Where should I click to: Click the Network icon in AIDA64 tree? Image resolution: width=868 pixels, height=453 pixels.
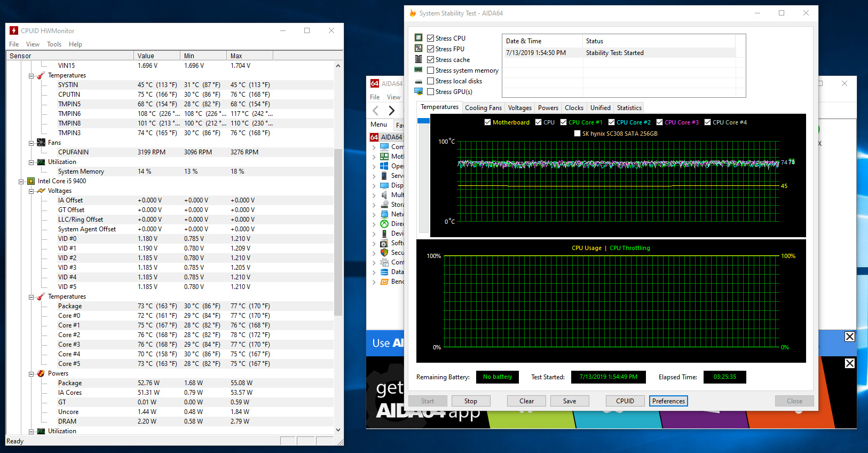pyautogui.click(x=384, y=214)
